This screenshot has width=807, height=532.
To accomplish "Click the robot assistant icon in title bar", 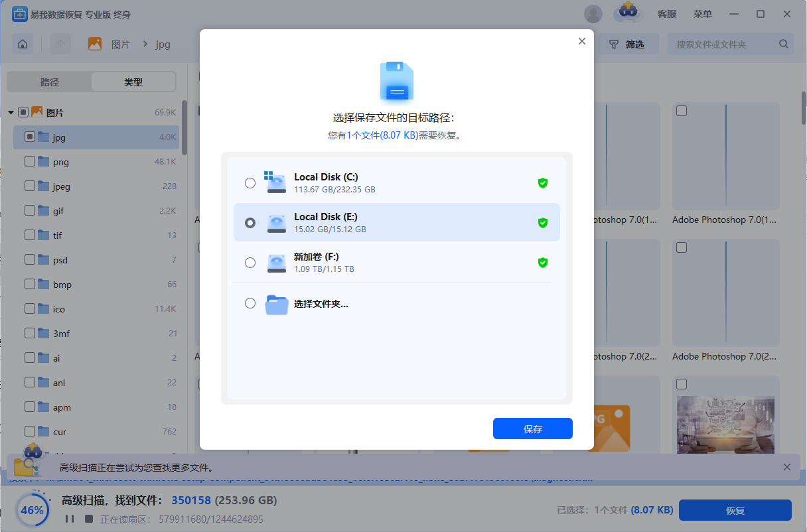I will tap(628, 13).
